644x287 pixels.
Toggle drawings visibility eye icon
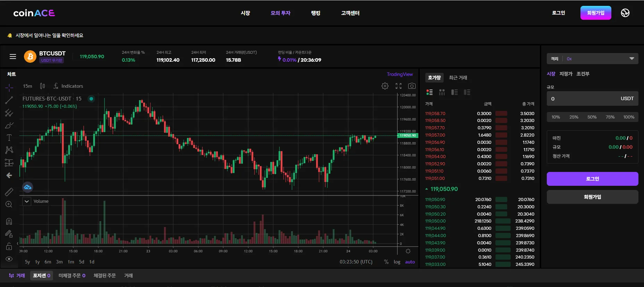coord(9,259)
